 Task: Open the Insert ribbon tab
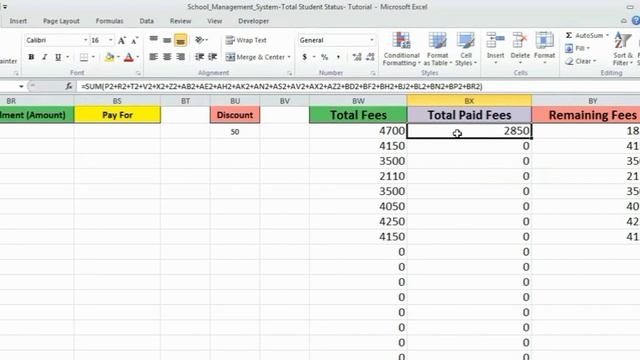pyautogui.click(x=18, y=21)
